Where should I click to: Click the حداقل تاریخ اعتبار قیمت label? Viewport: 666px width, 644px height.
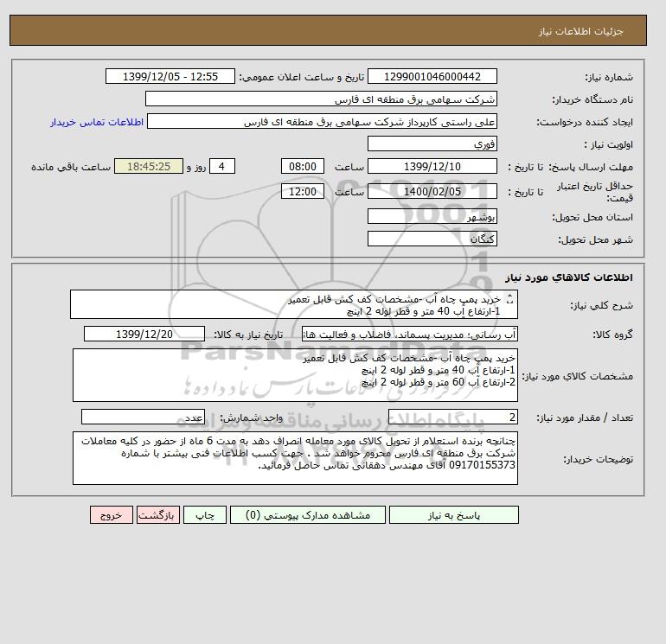pyautogui.click(x=595, y=192)
